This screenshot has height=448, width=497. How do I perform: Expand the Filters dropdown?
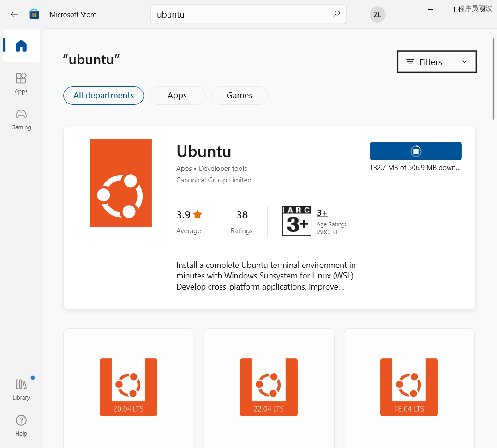point(436,62)
